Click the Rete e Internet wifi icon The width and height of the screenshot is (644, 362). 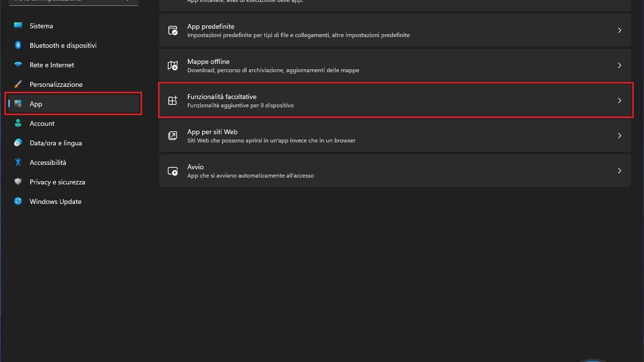(x=18, y=65)
